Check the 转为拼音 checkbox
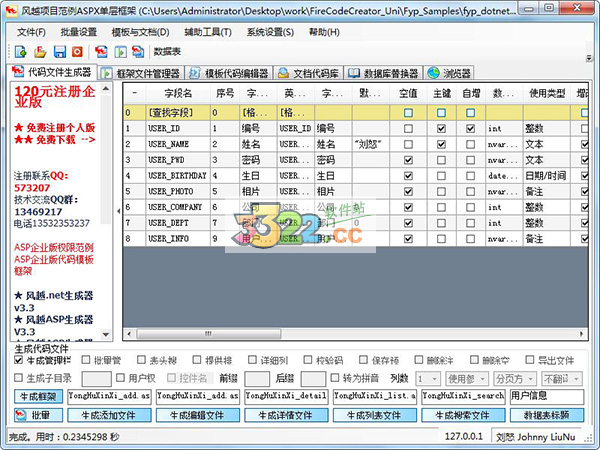Image resolution: width=600 pixels, height=450 pixels. pyautogui.click(x=305, y=379)
